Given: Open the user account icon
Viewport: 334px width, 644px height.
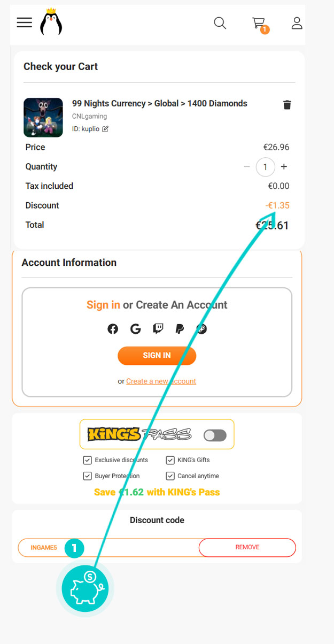Looking at the screenshot, I should click(x=297, y=23).
